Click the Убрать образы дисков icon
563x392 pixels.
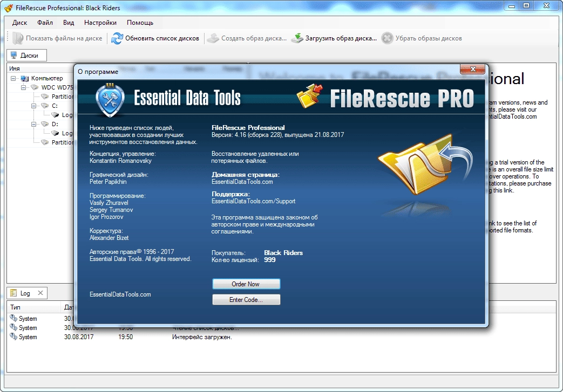pos(387,38)
